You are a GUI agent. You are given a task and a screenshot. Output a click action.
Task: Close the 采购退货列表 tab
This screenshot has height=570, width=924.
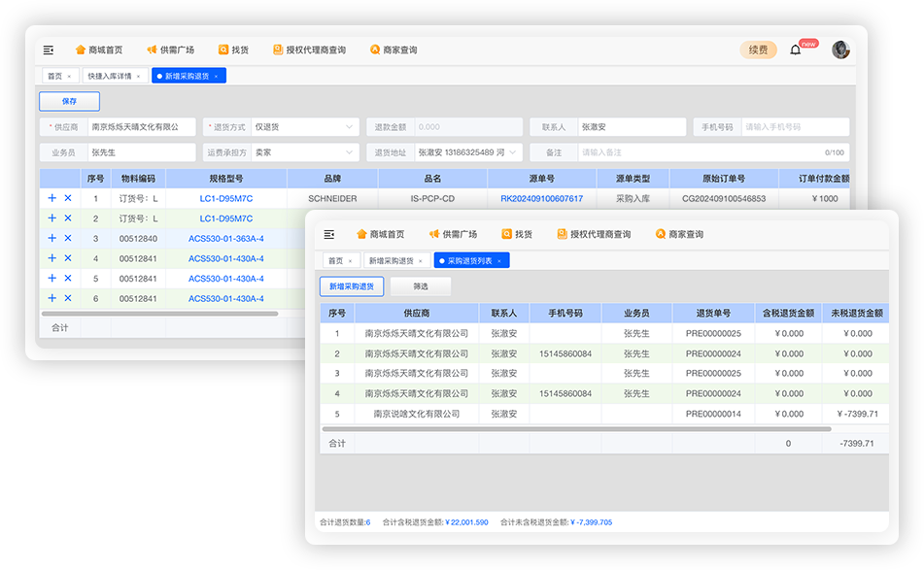[499, 261]
